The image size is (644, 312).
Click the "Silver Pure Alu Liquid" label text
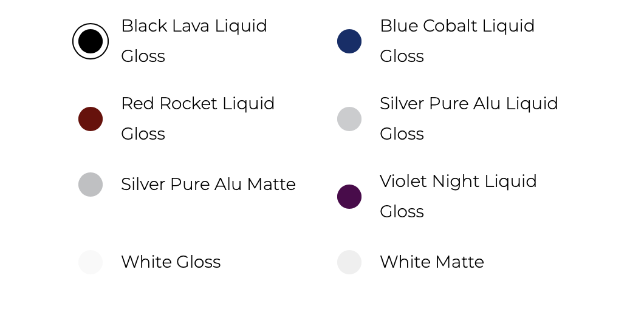tap(468, 104)
